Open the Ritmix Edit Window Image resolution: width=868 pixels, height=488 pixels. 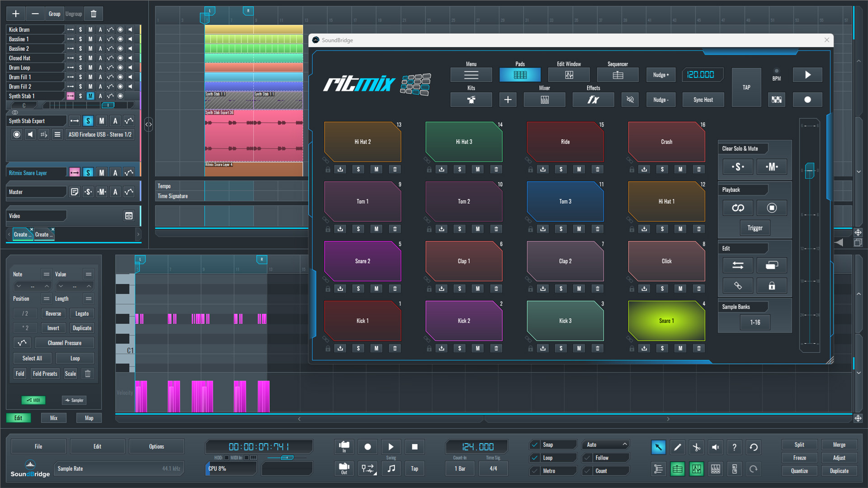coord(569,75)
